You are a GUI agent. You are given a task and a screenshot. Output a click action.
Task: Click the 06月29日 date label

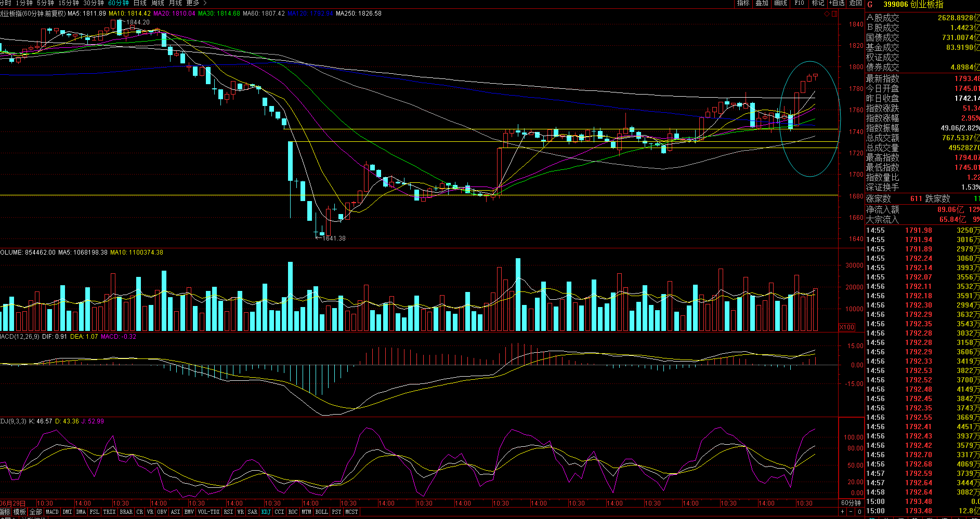12,503
